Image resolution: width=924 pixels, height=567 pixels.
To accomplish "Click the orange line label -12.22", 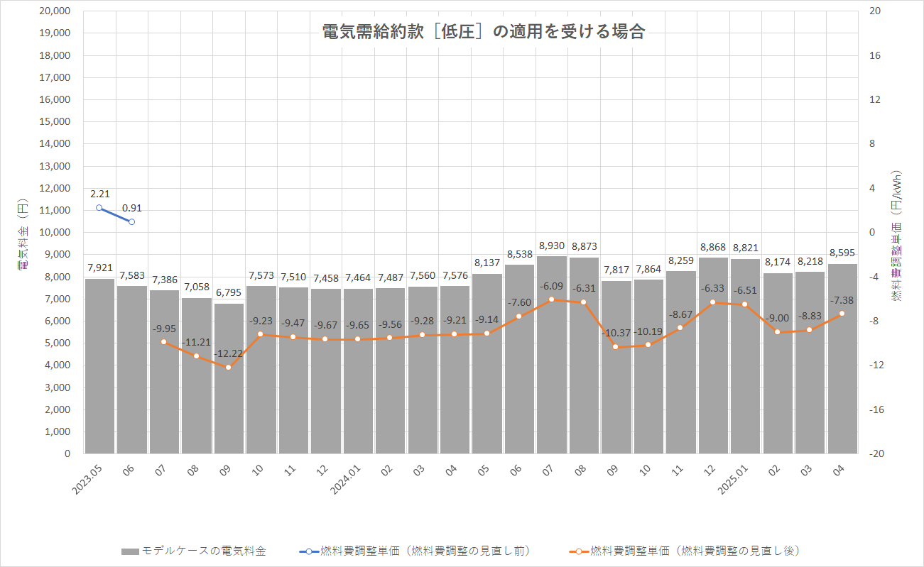I will point(229,353).
